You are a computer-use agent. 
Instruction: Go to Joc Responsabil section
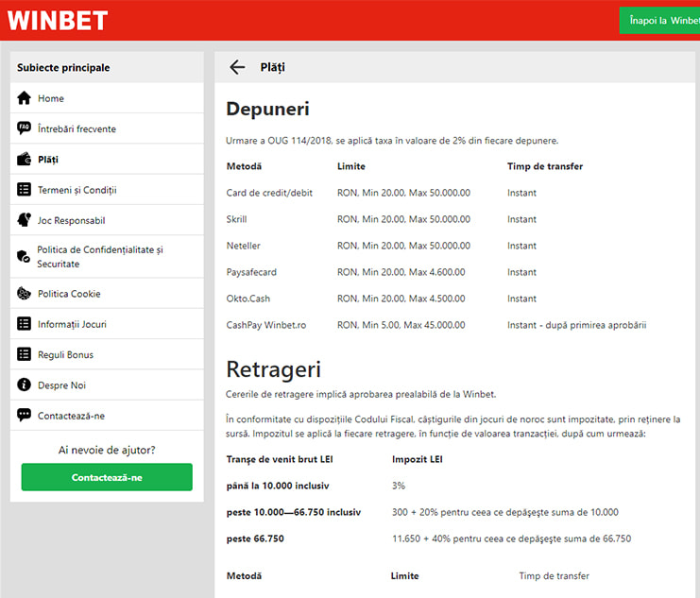click(107, 220)
